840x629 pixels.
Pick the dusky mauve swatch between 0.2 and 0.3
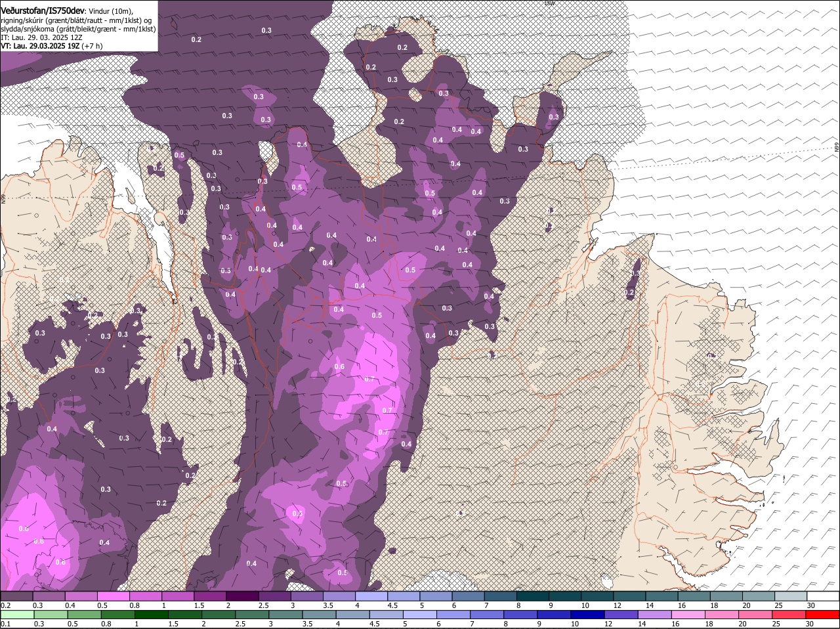[x=16, y=596]
